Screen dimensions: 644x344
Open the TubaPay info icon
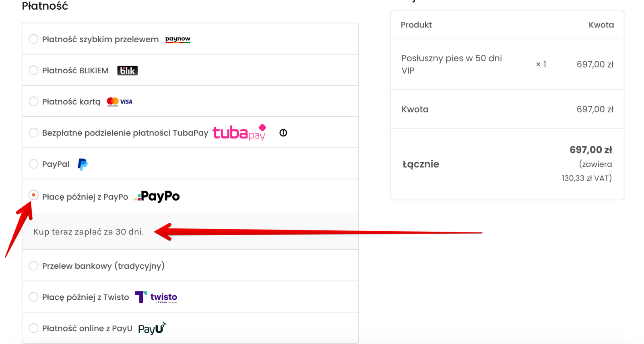tap(283, 133)
